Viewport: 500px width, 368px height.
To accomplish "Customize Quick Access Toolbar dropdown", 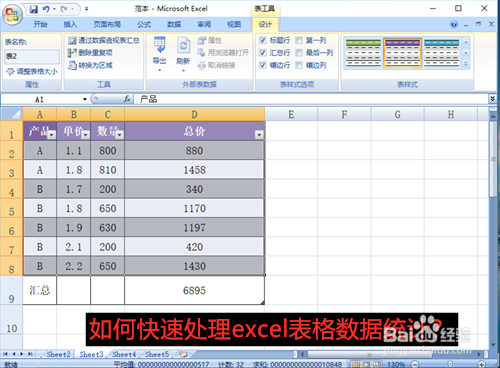I will point(87,9).
